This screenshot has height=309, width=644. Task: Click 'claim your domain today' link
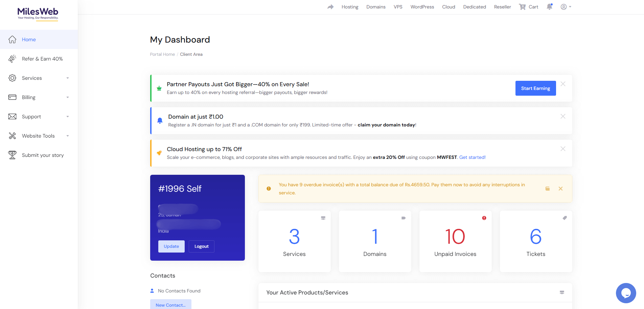(x=386, y=125)
